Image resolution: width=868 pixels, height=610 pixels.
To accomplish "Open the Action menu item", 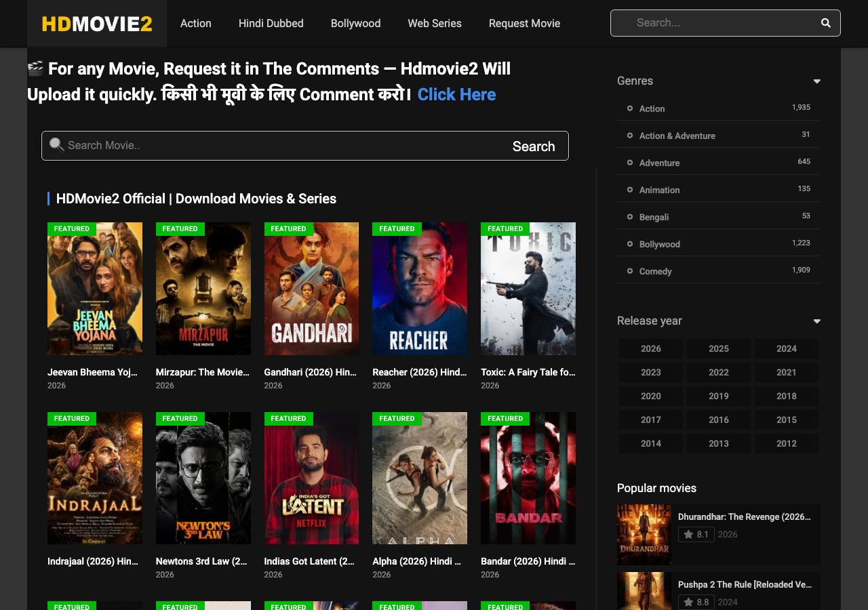I will pos(196,23).
